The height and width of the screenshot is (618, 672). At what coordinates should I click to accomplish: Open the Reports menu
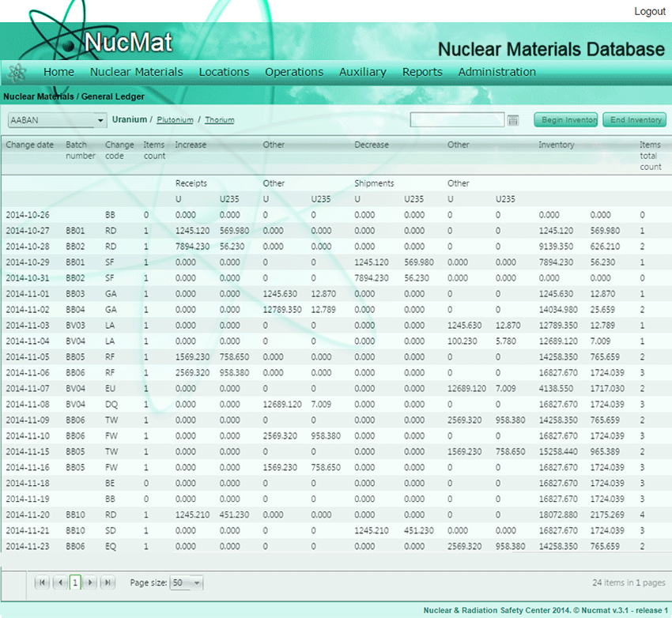point(422,72)
